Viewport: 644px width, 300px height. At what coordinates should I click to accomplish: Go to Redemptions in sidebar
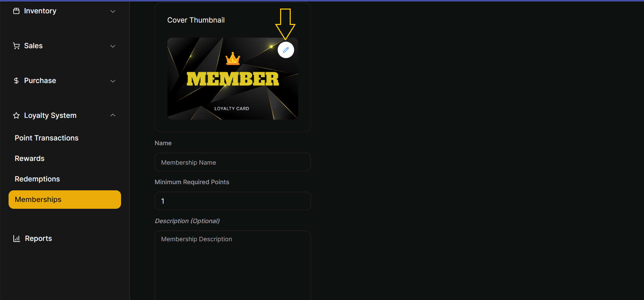click(x=37, y=179)
